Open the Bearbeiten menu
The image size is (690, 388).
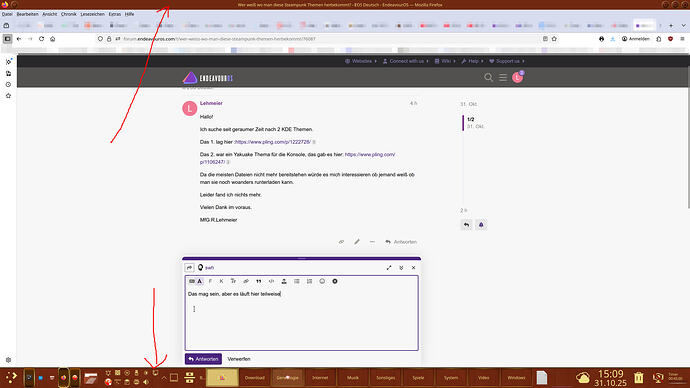click(x=27, y=14)
